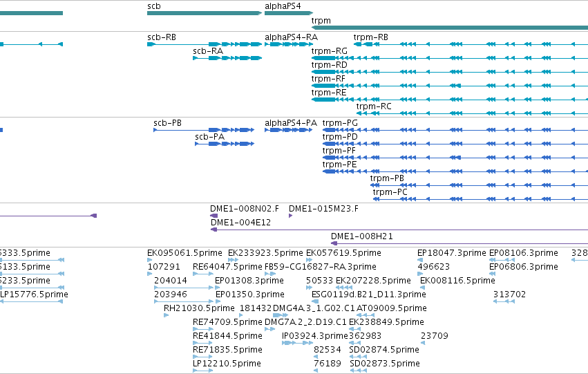Pick the trpm-PE protein

tap(455, 171)
